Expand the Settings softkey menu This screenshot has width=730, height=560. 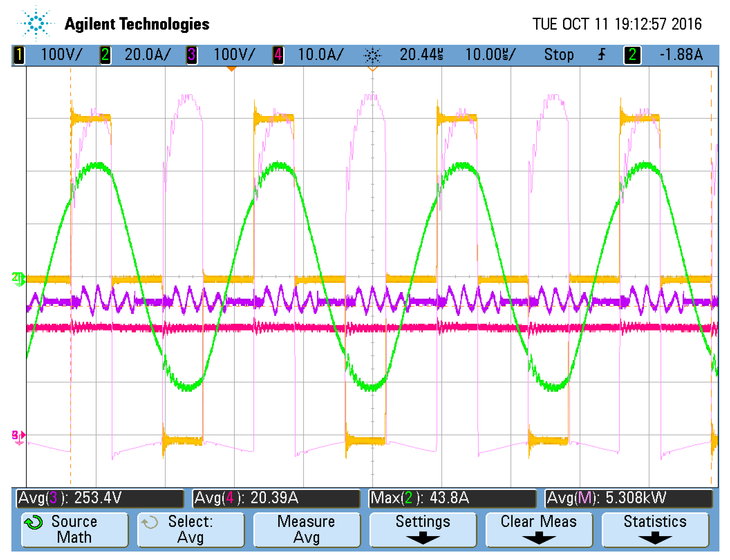pos(423,530)
